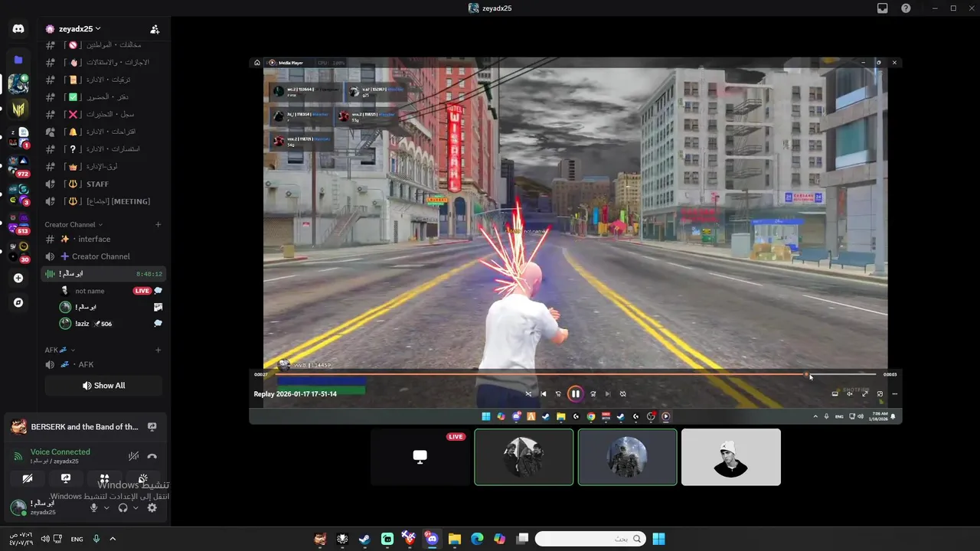Screen dimensions: 980x551
Task: Deafen with headphones icon in user panel
Action: pyautogui.click(x=122, y=507)
